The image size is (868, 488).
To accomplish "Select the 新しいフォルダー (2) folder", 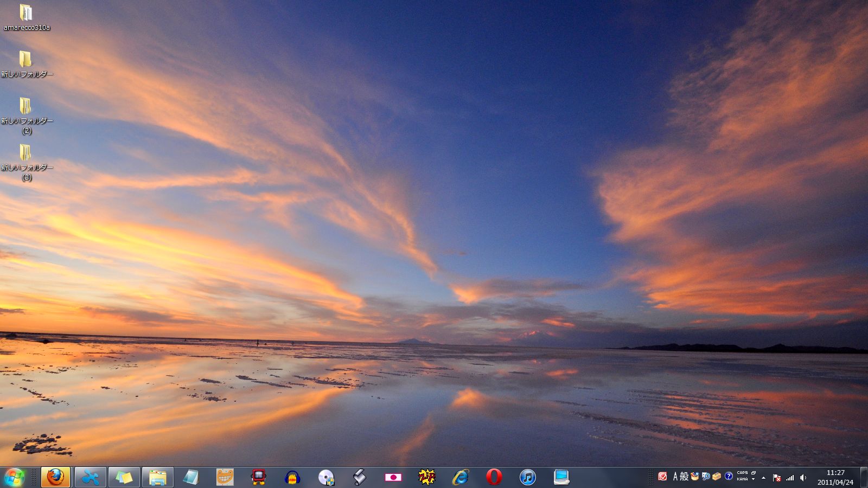I will pyautogui.click(x=27, y=115).
